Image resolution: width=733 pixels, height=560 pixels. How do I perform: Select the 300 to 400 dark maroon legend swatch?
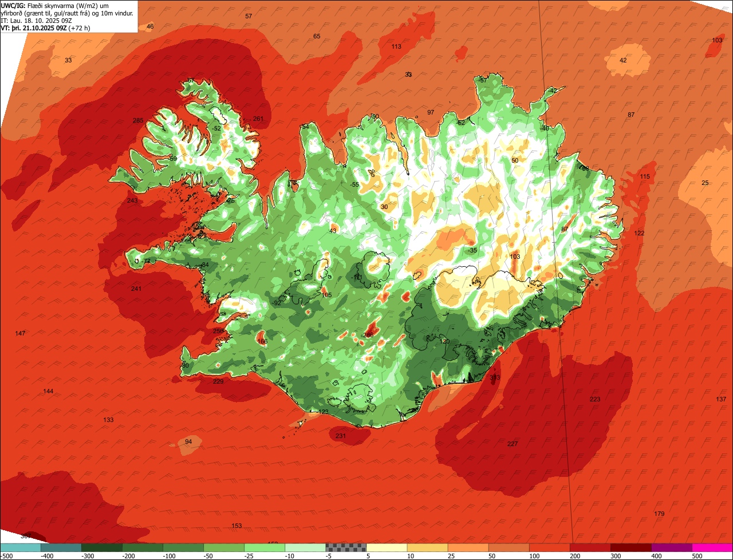630,547
